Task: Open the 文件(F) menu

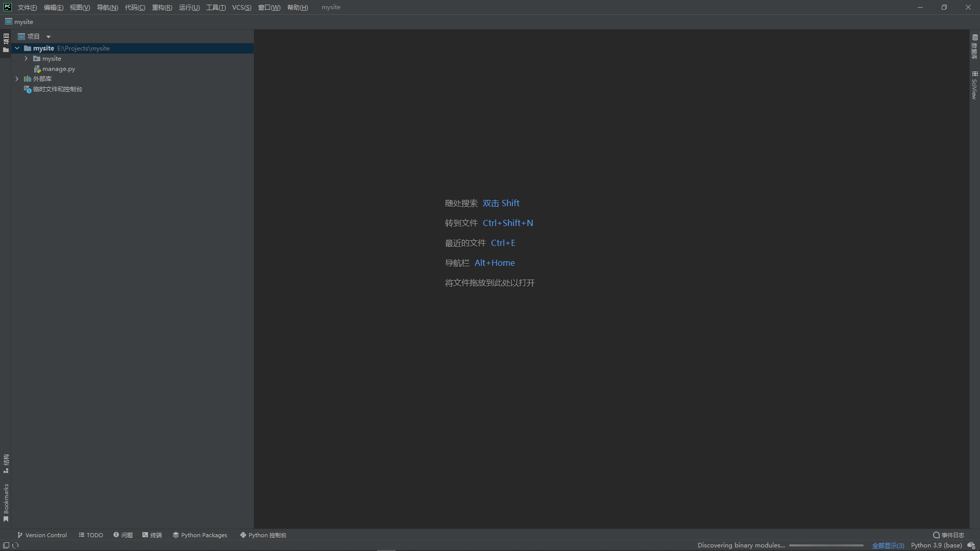Action: pyautogui.click(x=27, y=7)
